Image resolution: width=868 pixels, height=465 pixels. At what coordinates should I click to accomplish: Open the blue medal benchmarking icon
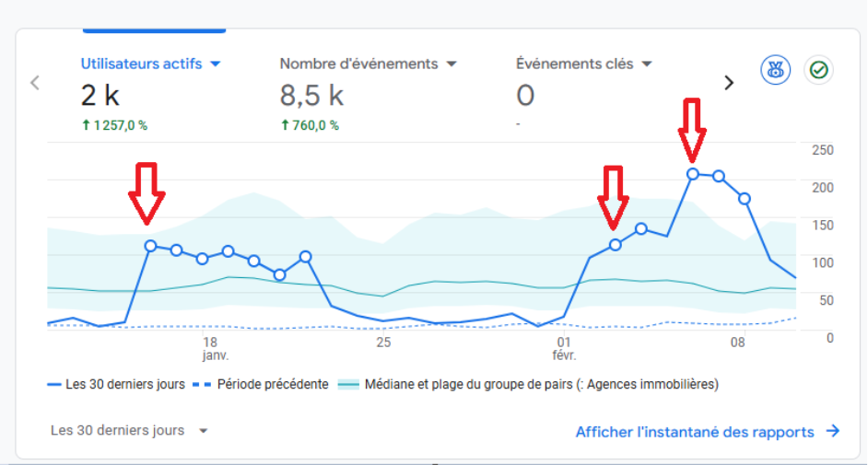point(774,70)
